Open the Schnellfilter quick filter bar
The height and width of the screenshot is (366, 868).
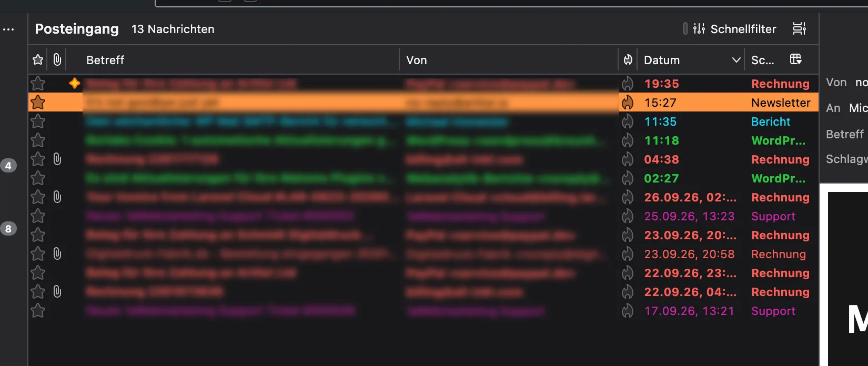734,29
